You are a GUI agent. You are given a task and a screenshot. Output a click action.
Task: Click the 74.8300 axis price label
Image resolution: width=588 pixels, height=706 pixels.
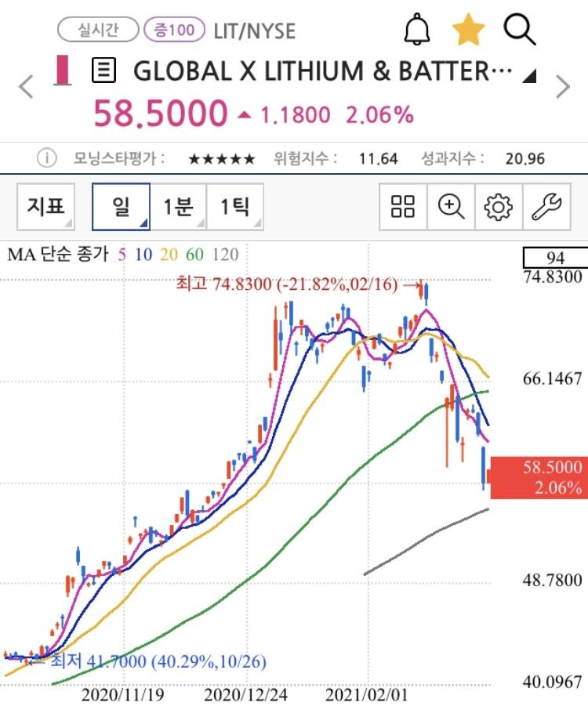(553, 277)
